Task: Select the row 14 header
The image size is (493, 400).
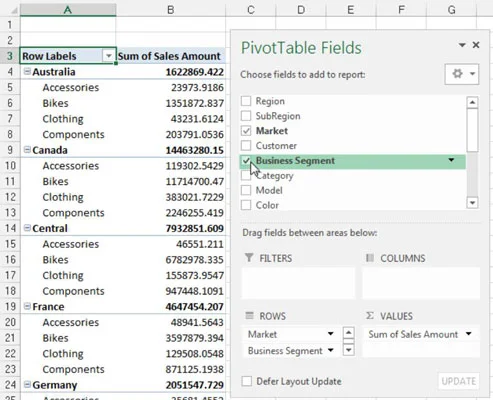Action: pyautogui.click(x=10, y=228)
